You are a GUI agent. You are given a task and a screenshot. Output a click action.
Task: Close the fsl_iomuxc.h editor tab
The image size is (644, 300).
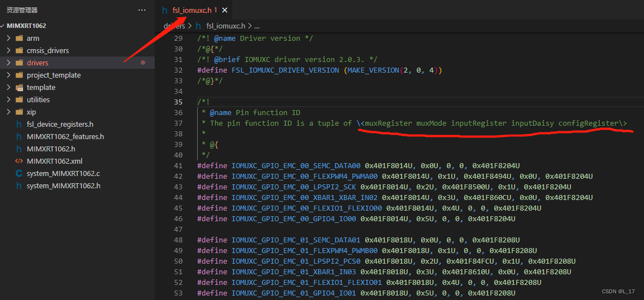[x=224, y=10]
